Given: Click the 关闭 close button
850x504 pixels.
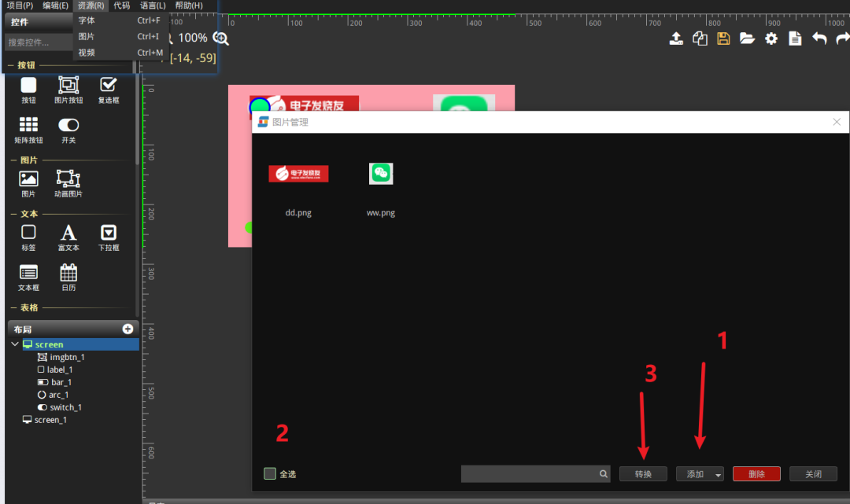Looking at the screenshot, I should point(813,474).
